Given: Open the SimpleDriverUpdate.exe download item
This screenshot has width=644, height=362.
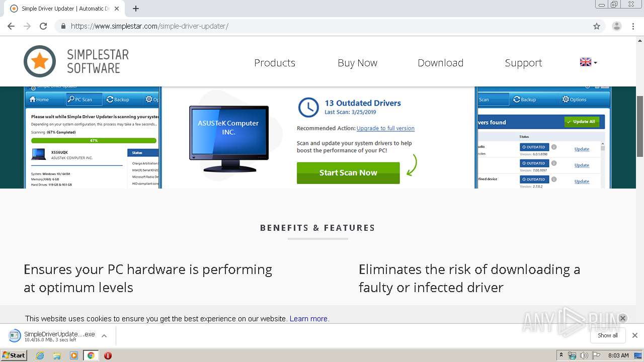Looking at the screenshot, I should 52,336.
